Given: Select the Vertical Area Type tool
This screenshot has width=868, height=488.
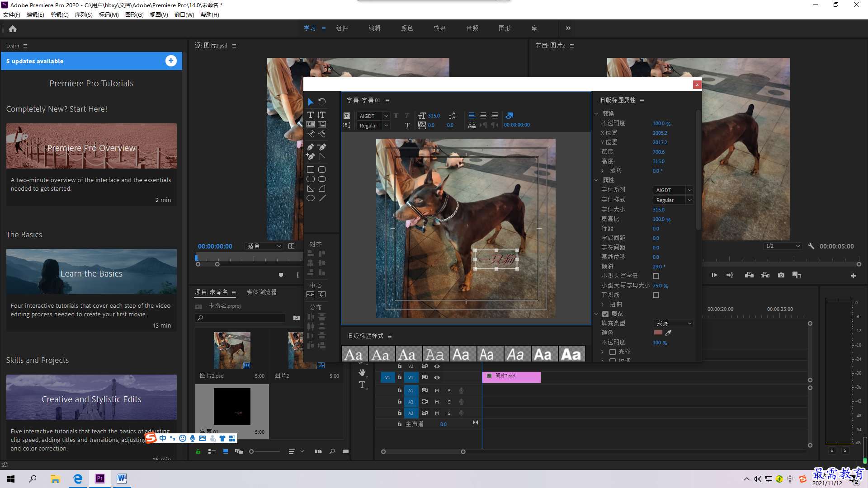Looking at the screenshot, I should click(322, 124).
